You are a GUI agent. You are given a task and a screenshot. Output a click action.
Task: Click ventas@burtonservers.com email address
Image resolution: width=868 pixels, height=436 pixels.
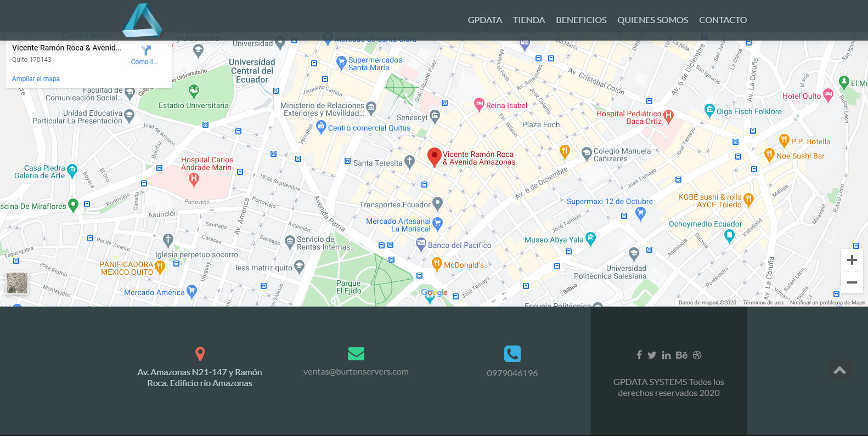(x=356, y=372)
